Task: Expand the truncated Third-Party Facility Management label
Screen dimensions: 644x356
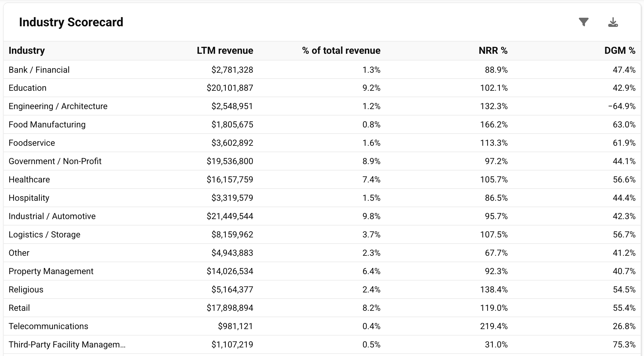Action: (67, 344)
